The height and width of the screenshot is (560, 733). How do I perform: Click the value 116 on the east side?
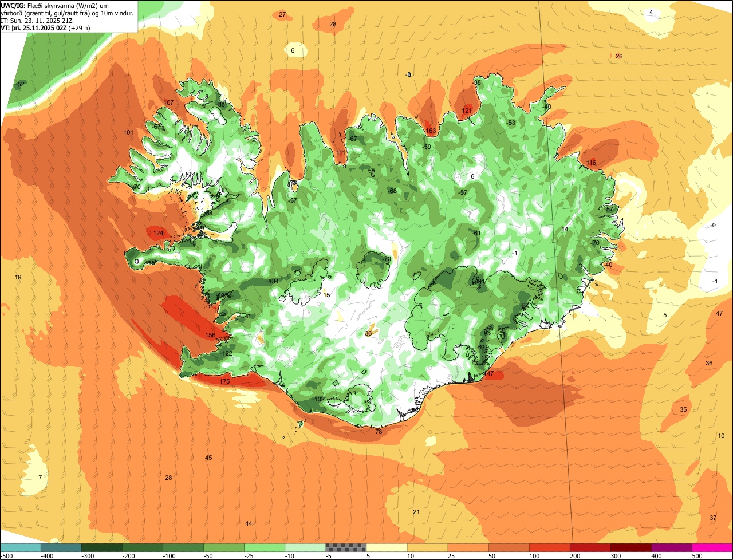click(591, 163)
